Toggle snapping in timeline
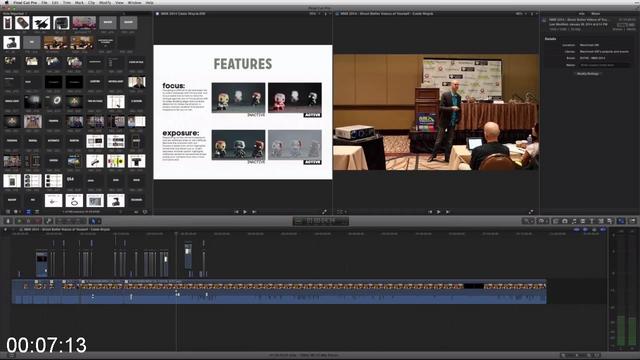 [x=603, y=230]
